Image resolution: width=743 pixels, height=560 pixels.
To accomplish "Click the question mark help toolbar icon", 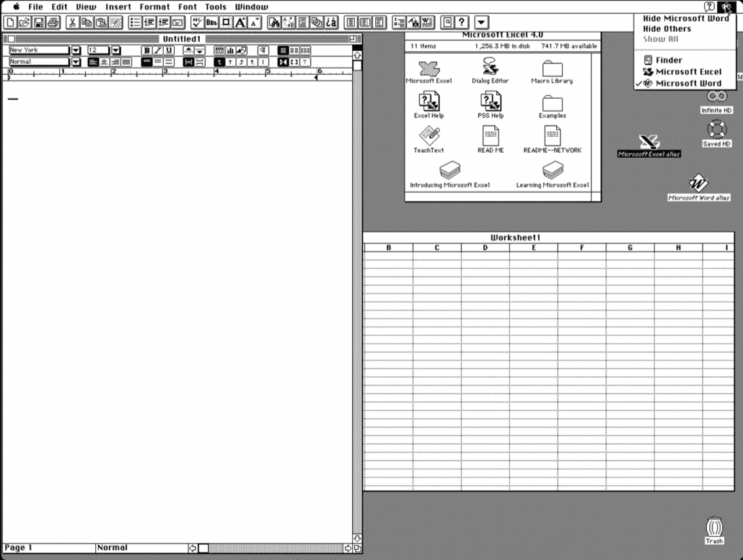I will (x=462, y=22).
